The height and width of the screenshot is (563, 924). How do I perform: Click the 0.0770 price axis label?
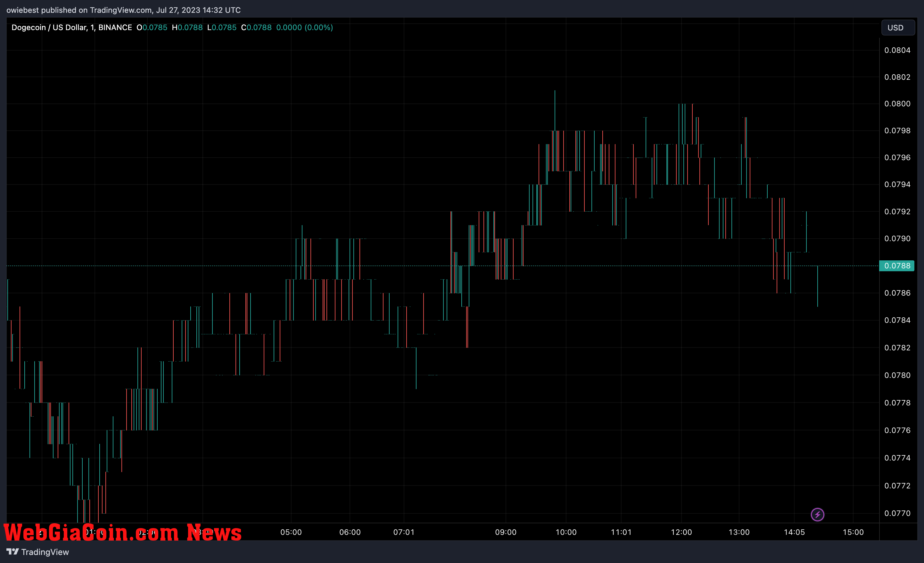[x=897, y=513]
